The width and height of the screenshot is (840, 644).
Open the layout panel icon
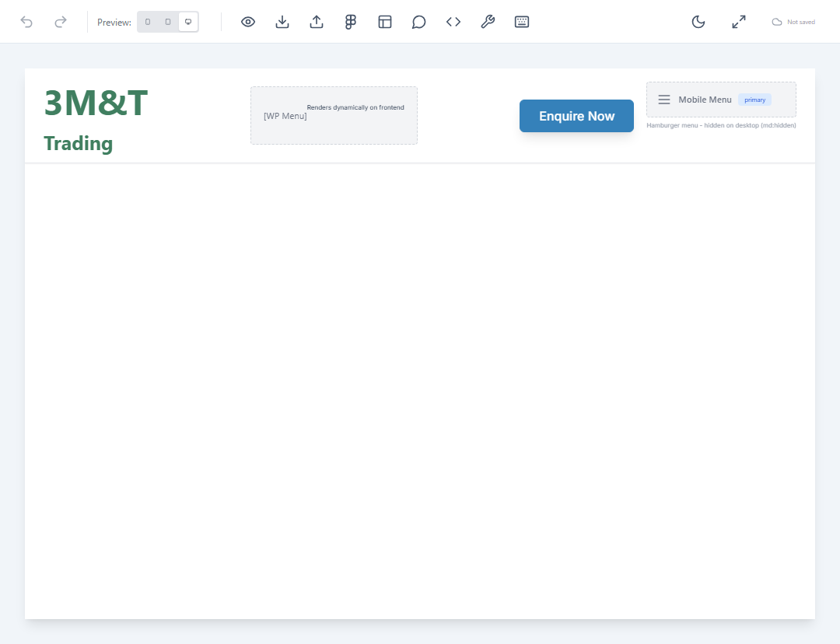coord(385,22)
